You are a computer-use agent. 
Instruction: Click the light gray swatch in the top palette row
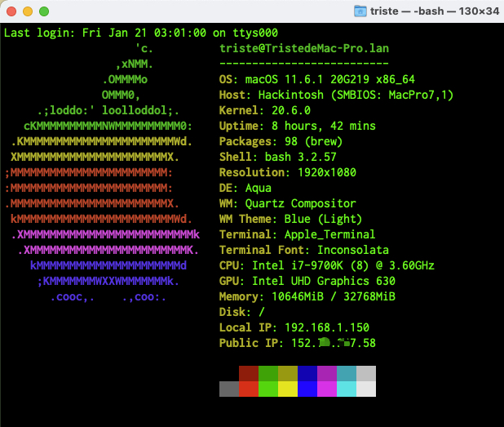(366, 373)
